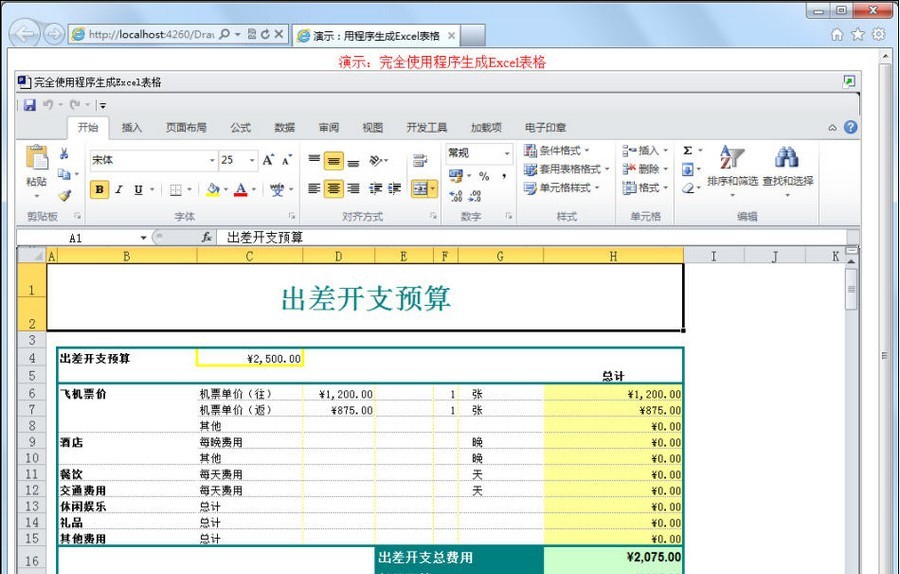Open Excel help question mark icon
The image size is (900, 574).
[x=850, y=128]
